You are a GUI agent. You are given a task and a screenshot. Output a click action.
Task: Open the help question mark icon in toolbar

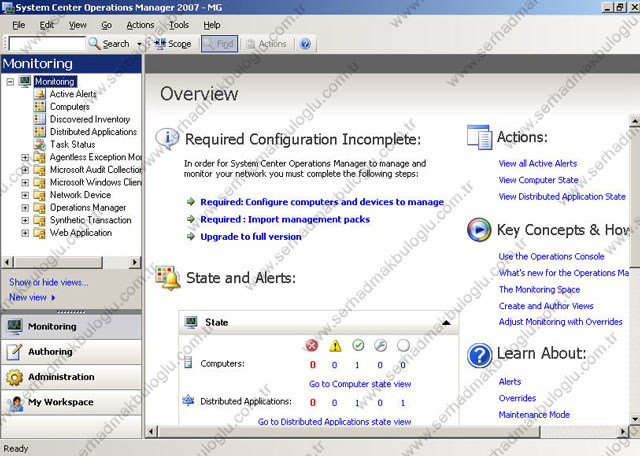pyautogui.click(x=305, y=44)
